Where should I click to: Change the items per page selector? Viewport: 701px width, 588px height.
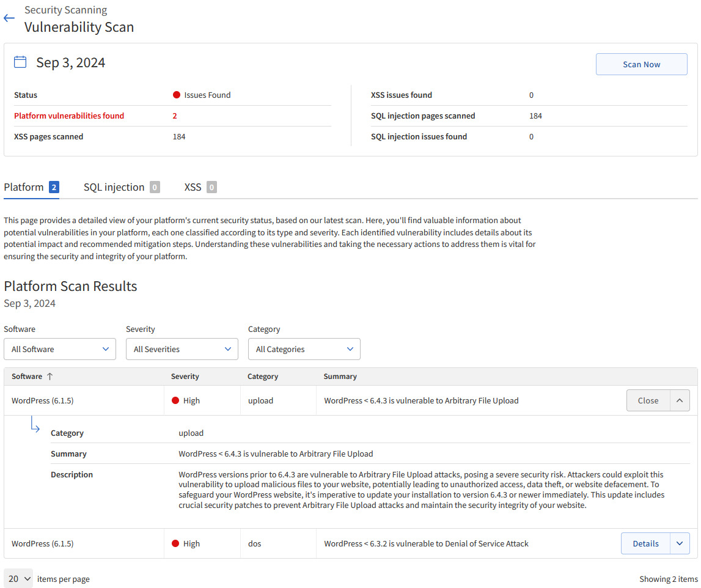pos(18,579)
